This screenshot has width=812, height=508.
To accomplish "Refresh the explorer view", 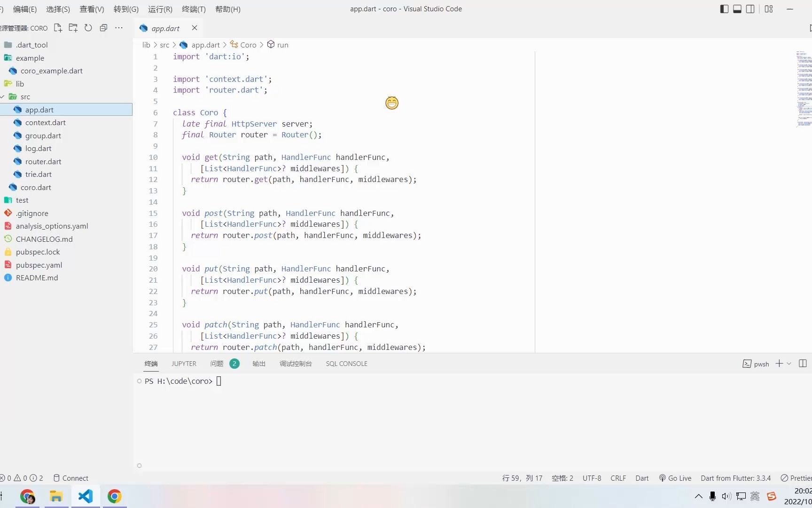I will [x=88, y=28].
